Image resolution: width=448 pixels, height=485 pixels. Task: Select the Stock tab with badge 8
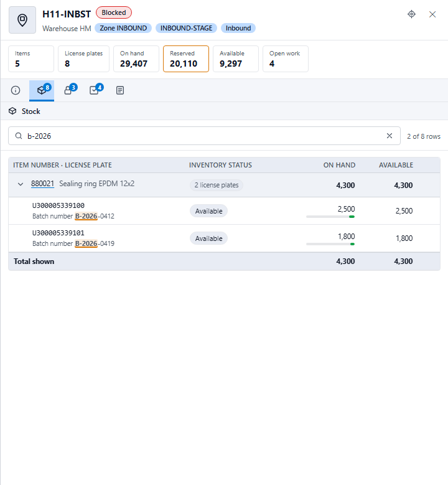(42, 90)
